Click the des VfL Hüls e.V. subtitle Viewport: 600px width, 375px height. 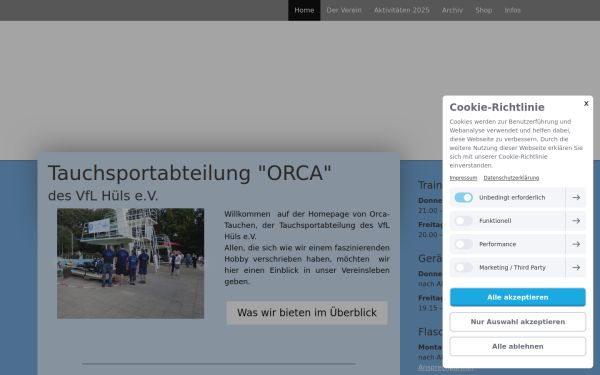(103, 196)
